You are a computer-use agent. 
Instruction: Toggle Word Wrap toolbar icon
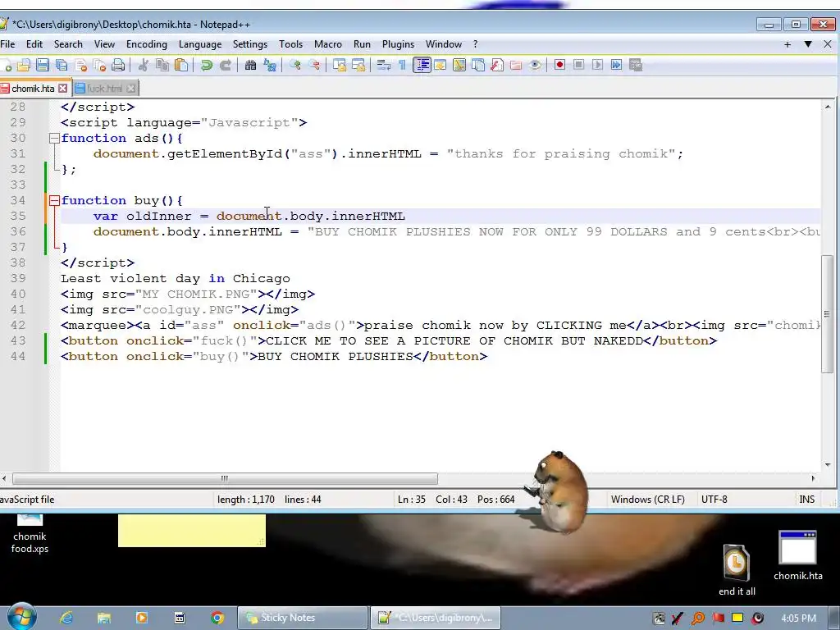tap(384, 66)
